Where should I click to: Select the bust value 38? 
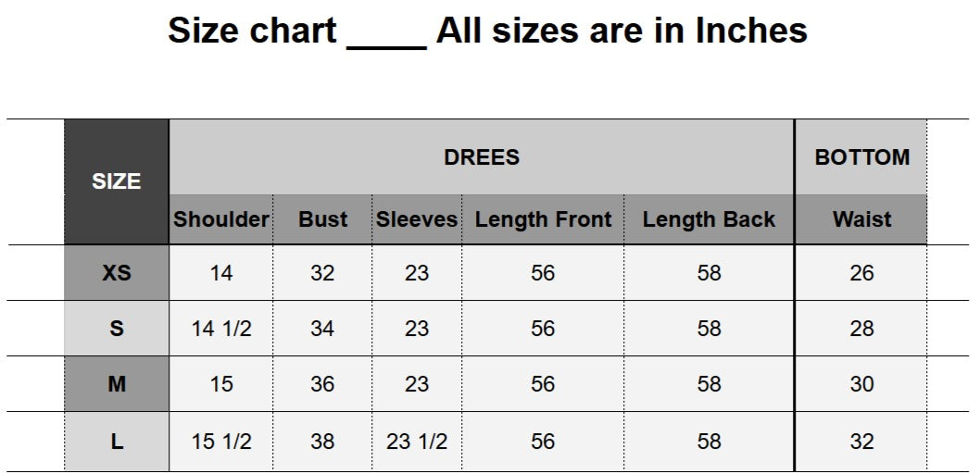pyautogui.click(x=322, y=442)
